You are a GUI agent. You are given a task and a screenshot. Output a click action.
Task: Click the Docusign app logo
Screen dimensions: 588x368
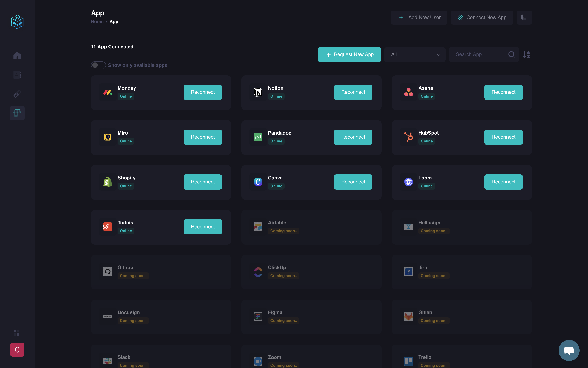point(108,316)
